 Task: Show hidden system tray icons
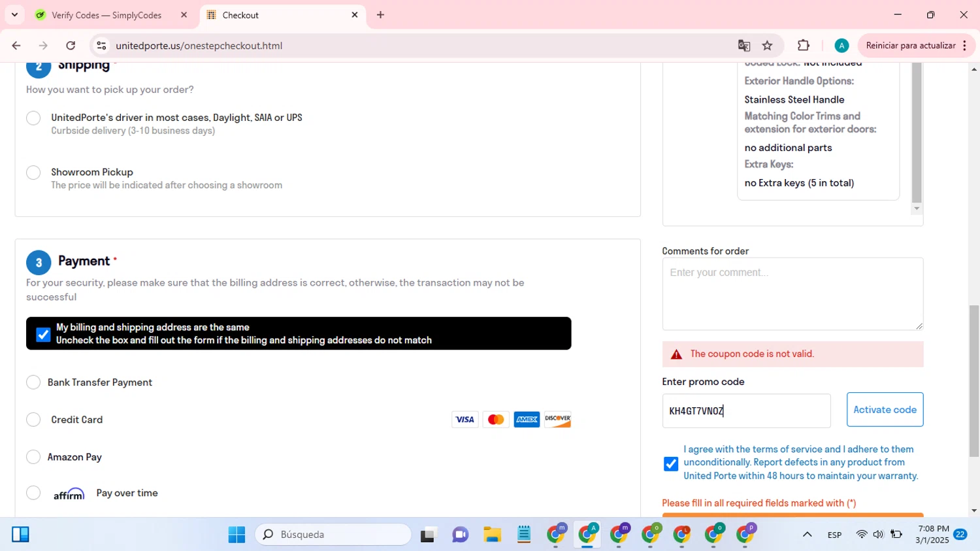tap(808, 535)
